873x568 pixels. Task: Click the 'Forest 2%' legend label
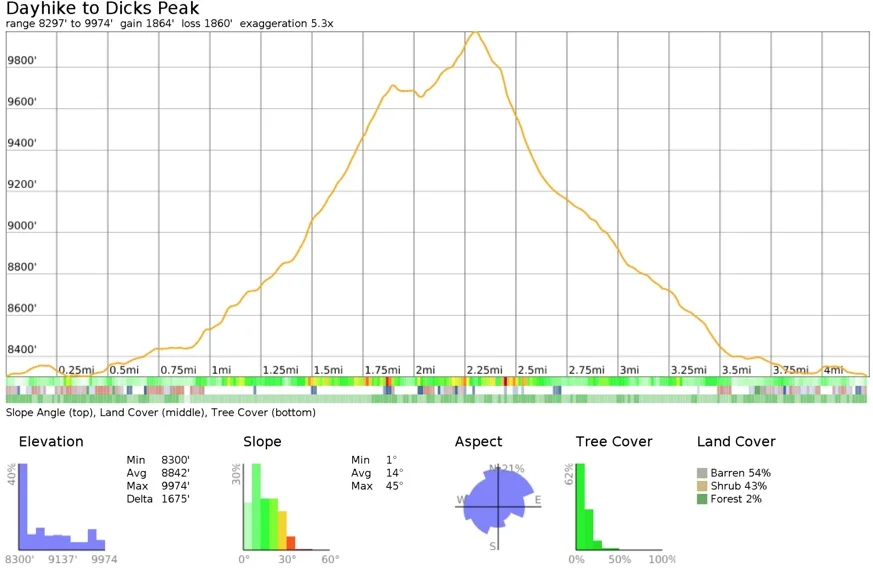click(736, 499)
